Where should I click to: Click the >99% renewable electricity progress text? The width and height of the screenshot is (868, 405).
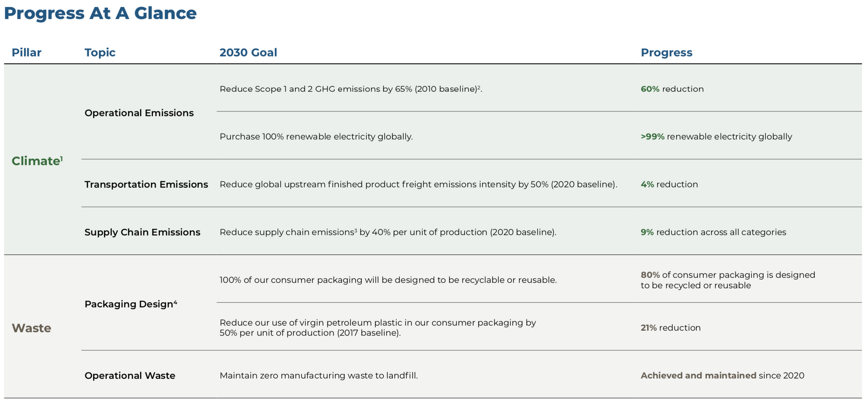716,137
